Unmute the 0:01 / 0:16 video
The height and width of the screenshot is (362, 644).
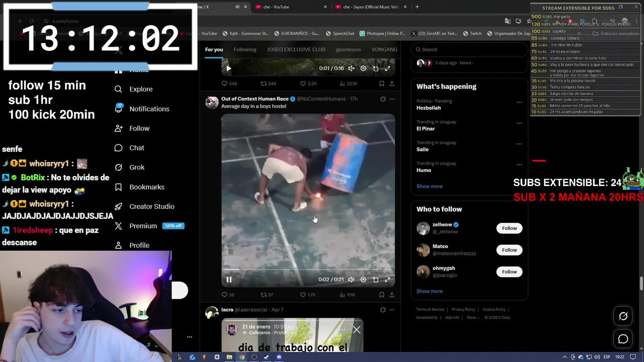click(351, 68)
